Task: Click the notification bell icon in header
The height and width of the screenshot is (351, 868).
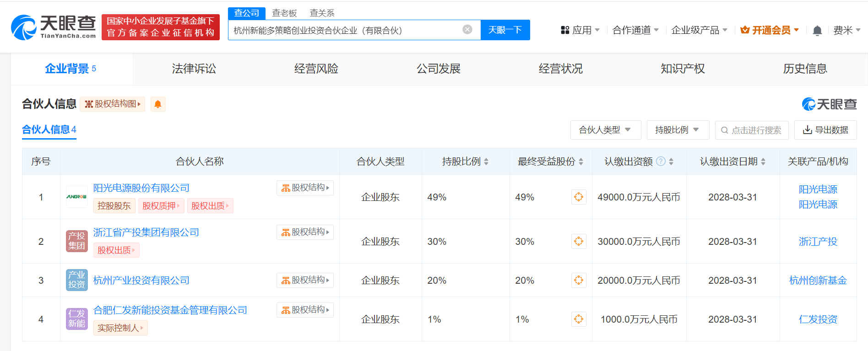Action: [x=817, y=31]
